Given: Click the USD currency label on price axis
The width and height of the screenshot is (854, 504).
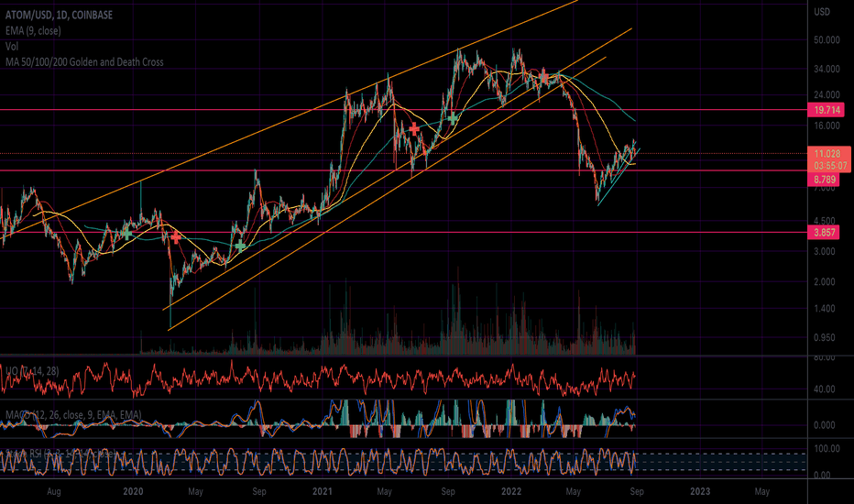Looking at the screenshot, I should [822, 11].
